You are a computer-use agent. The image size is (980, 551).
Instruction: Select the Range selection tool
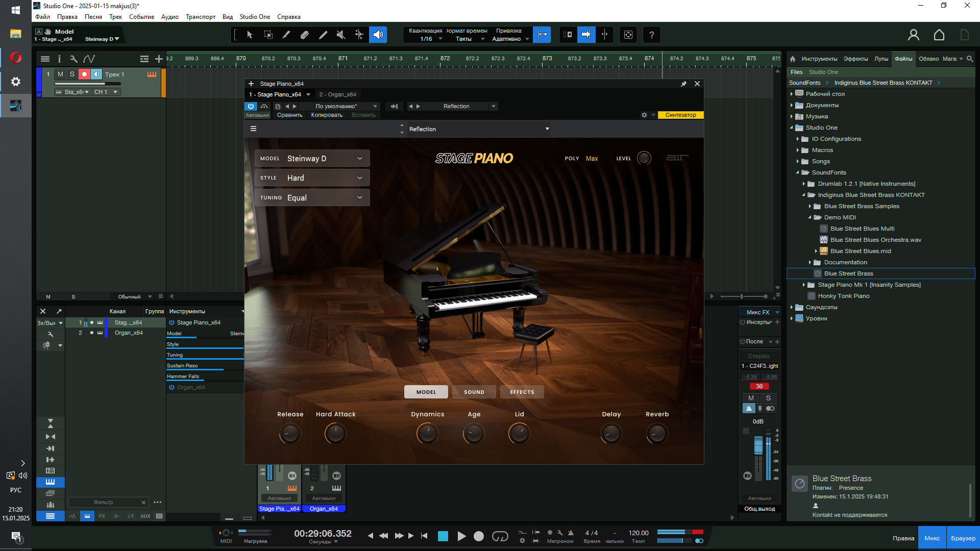click(x=268, y=35)
